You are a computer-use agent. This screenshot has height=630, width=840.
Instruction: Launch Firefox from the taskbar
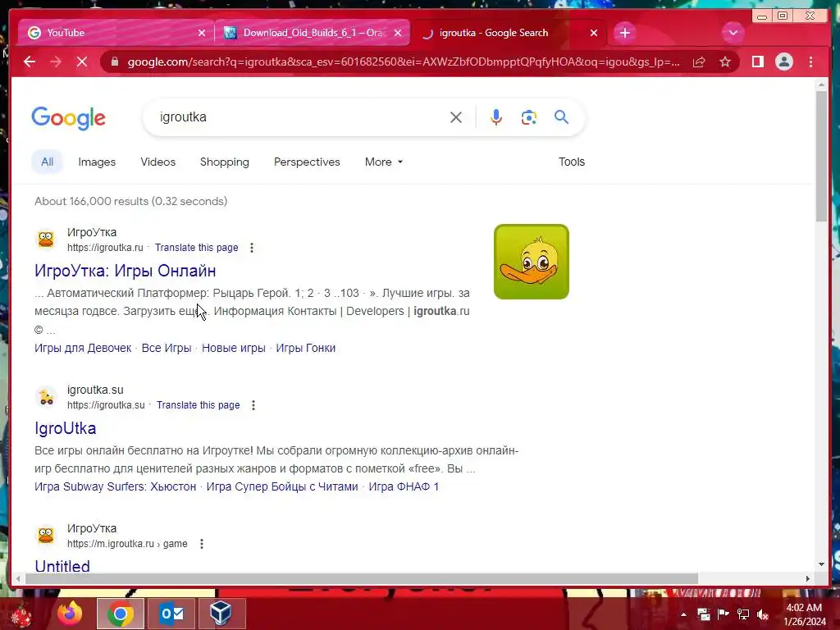[x=70, y=614]
